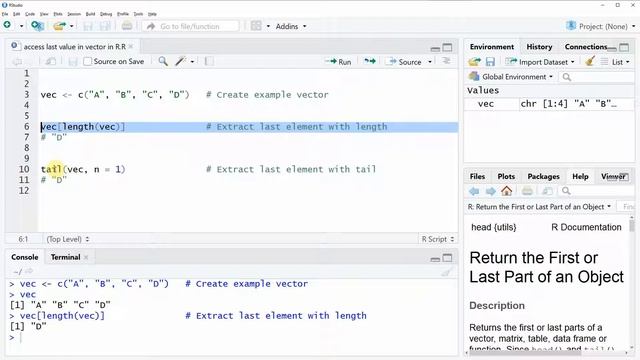Image resolution: width=640 pixels, height=360 pixels.
Task: Toggle the Source on Save checkbox
Action: pos(87,62)
